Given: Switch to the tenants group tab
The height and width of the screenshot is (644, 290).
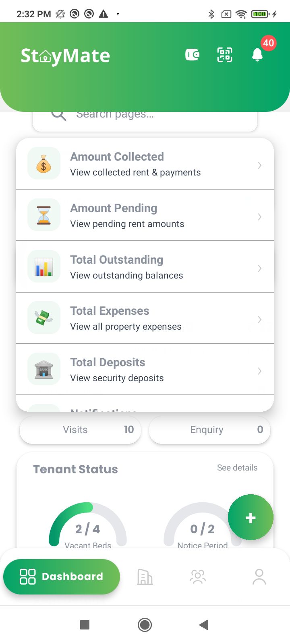Looking at the screenshot, I should [198, 577].
